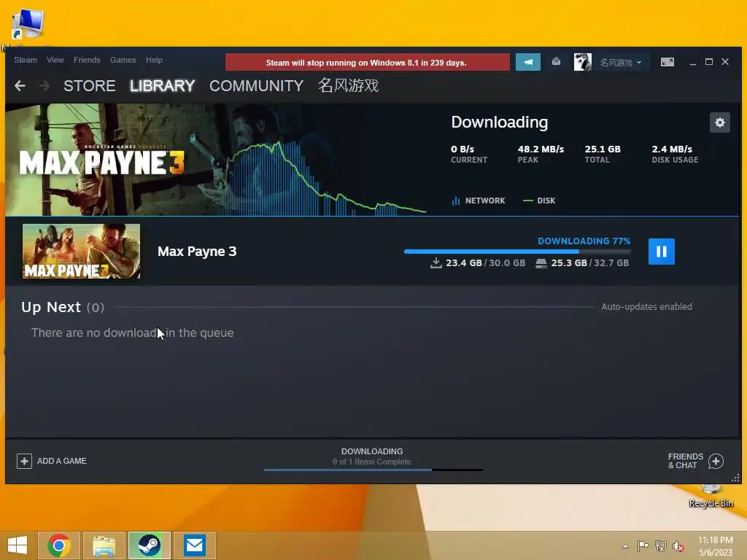This screenshot has height=560, width=747.
Task: Click the Up Next (0) heading
Action: pyautogui.click(x=63, y=307)
